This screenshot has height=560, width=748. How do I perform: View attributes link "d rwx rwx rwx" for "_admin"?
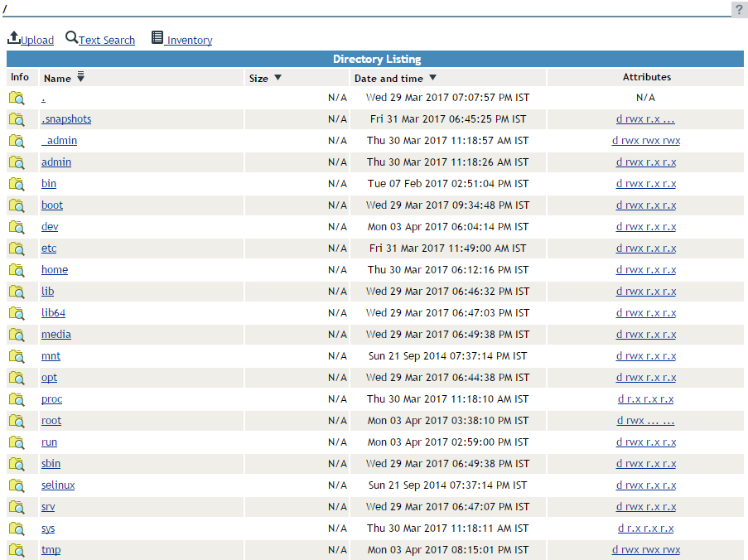[646, 140]
